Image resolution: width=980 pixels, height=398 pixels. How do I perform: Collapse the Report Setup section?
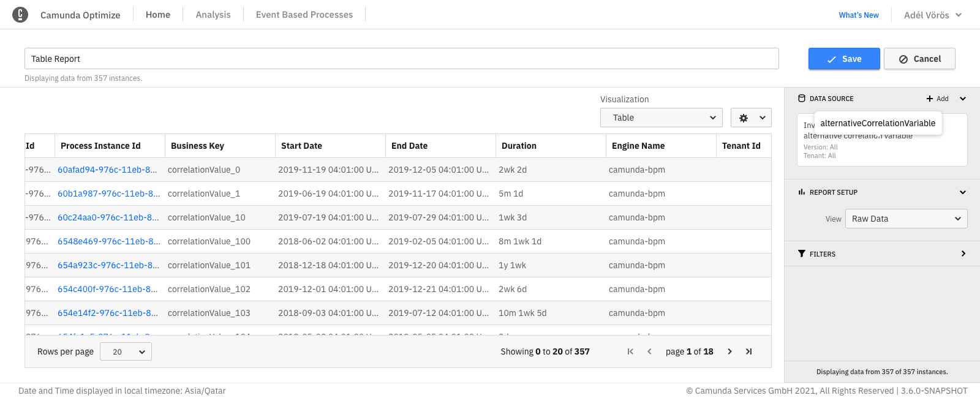point(962,192)
